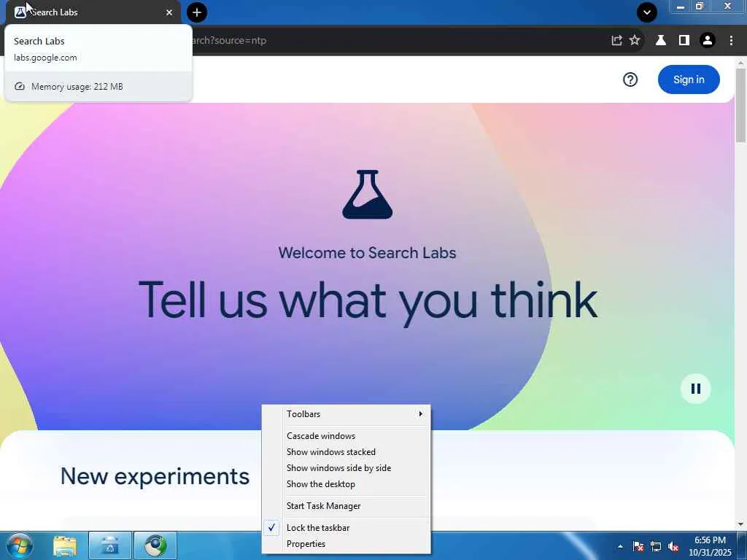Share this page via share icon
The width and height of the screenshot is (747, 560).
(x=616, y=41)
